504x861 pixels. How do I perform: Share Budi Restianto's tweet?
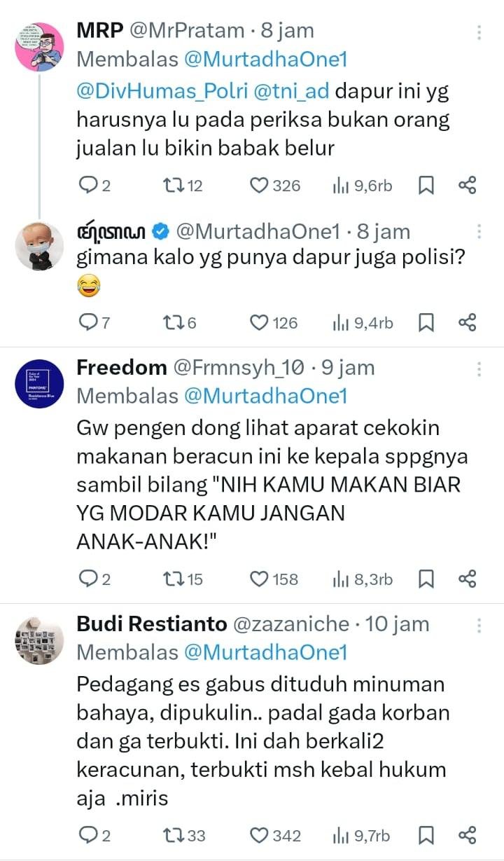point(467,836)
